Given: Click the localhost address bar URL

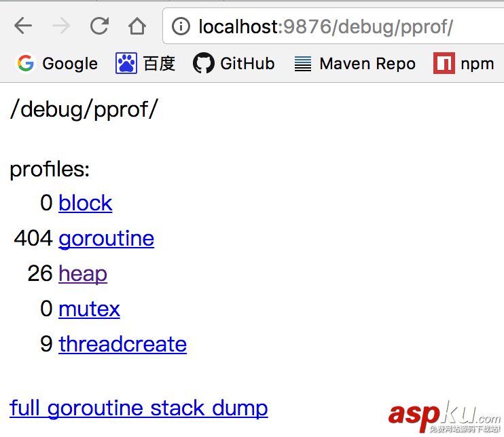Looking at the screenshot, I should click(326, 26).
